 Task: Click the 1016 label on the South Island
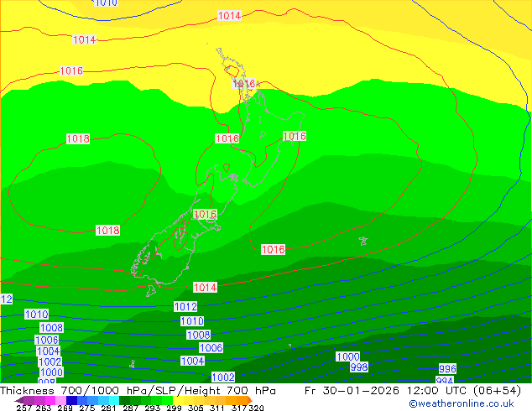click(206, 215)
